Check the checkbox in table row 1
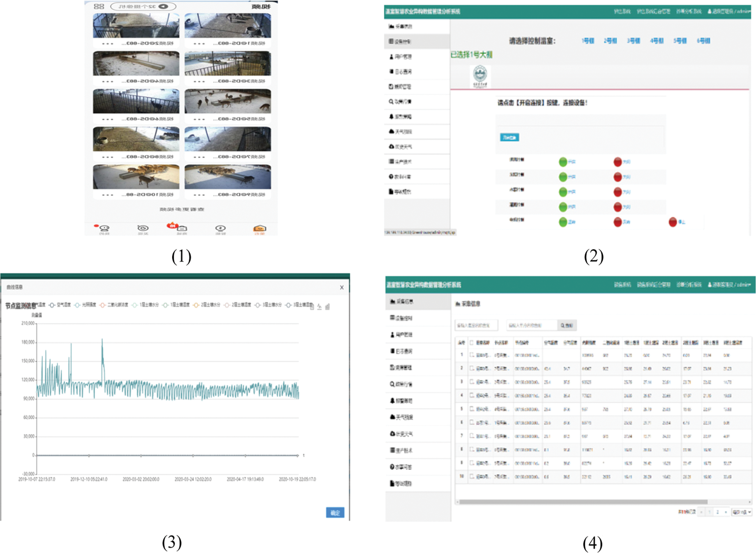The width and height of the screenshot is (756, 553). [x=472, y=355]
